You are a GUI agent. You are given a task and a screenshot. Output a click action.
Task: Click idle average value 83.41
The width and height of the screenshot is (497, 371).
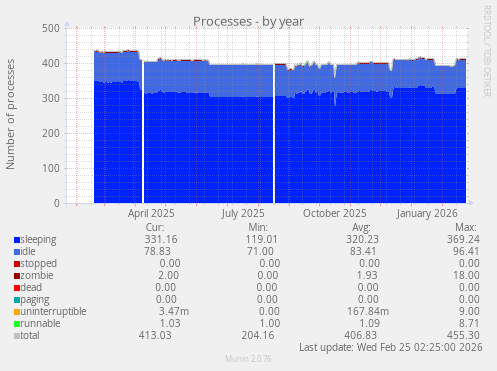[x=363, y=251]
